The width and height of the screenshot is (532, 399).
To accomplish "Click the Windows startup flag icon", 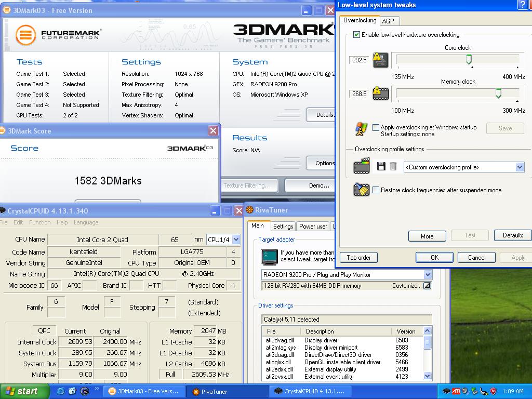I will pos(361,129).
